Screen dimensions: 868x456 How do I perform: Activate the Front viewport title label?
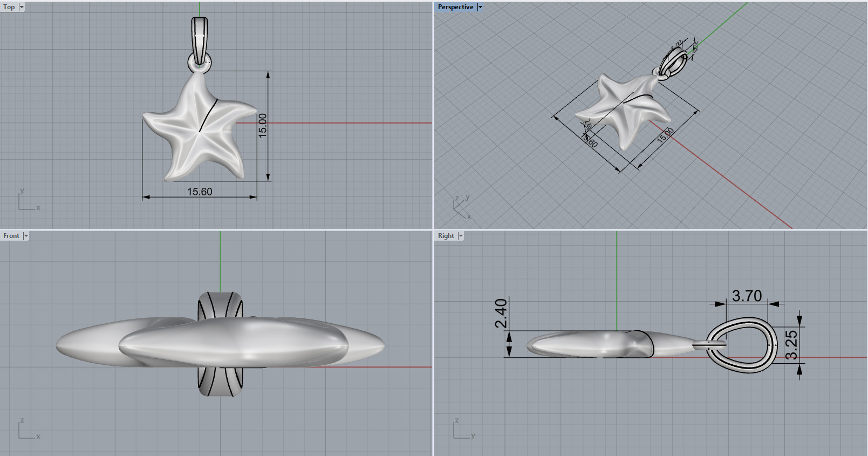pos(11,236)
